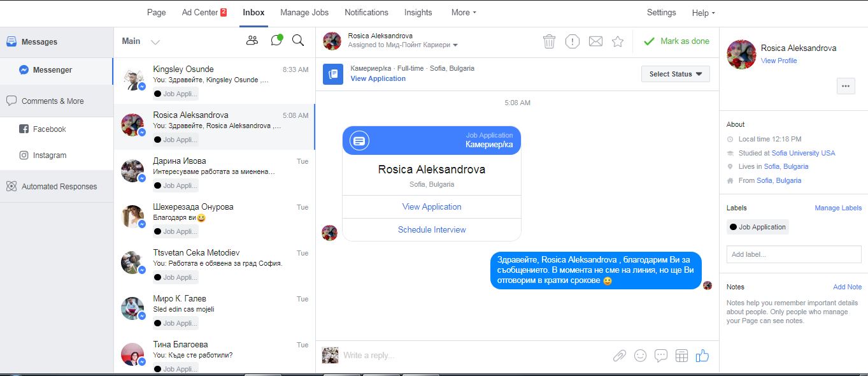The height and width of the screenshot is (376, 868).
Task: Open Шехерезада Онурова conversation
Action: (x=214, y=219)
